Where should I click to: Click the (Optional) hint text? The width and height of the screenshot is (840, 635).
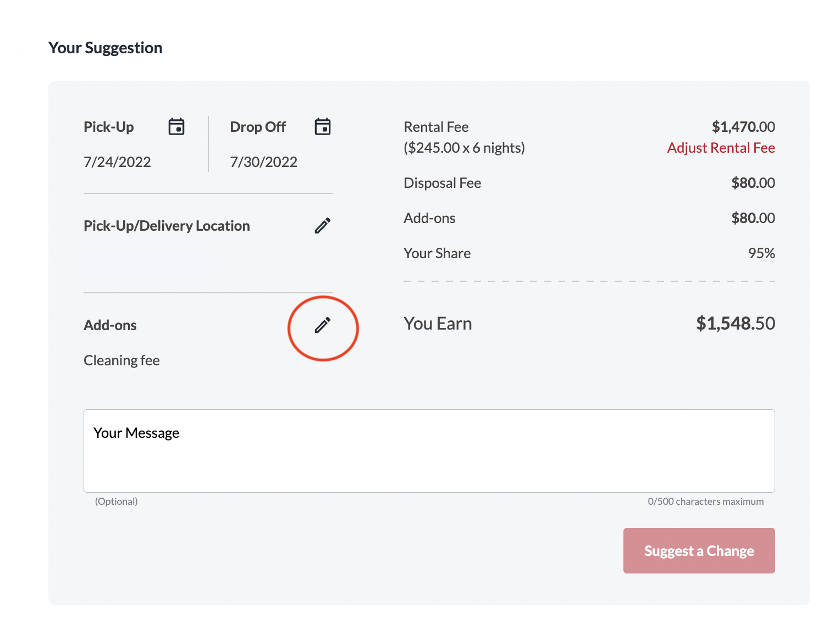pyautogui.click(x=116, y=502)
